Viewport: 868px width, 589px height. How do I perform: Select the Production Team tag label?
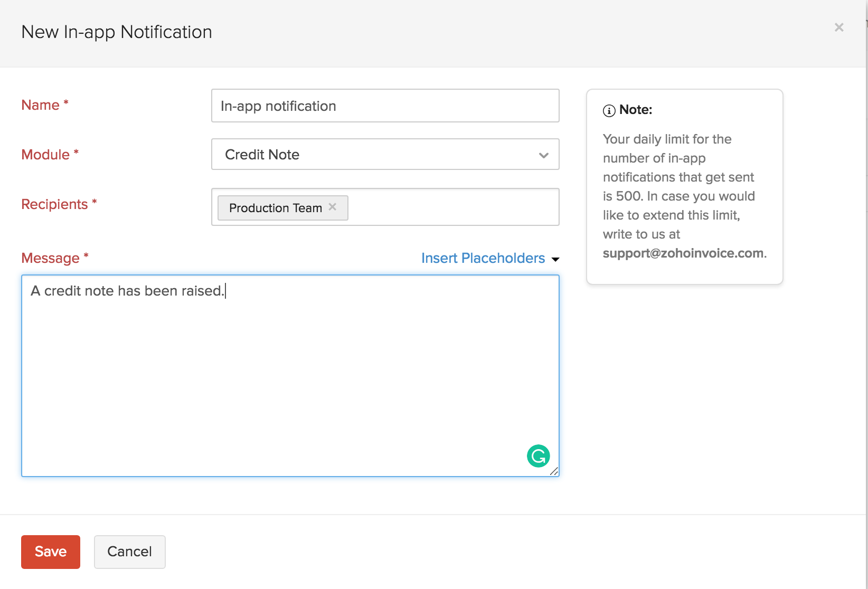pos(275,208)
